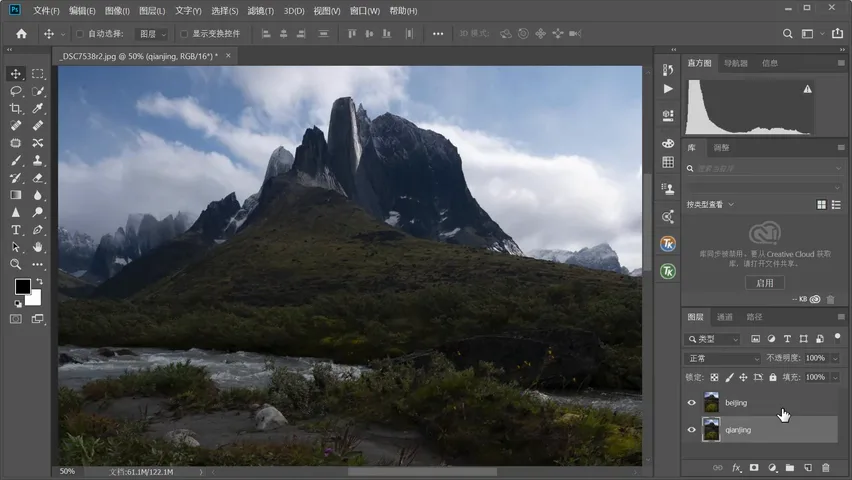Open the 滤镜(T) menu
Viewport: 852px width, 480px height.
point(261,11)
